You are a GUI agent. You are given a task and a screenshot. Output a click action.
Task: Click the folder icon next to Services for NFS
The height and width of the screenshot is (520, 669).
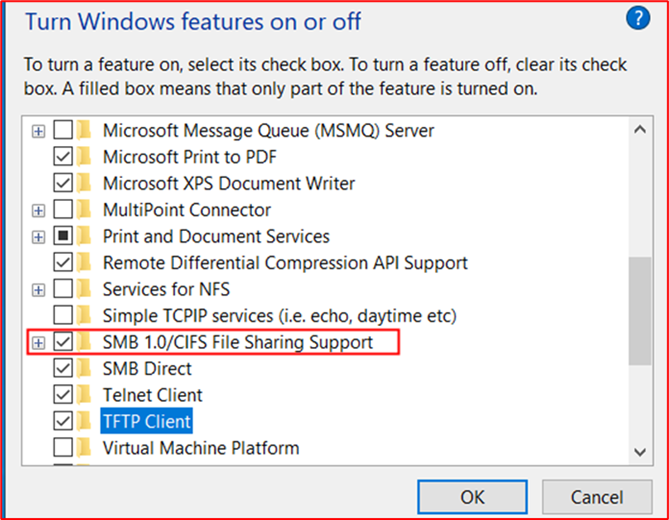pos(86,289)
